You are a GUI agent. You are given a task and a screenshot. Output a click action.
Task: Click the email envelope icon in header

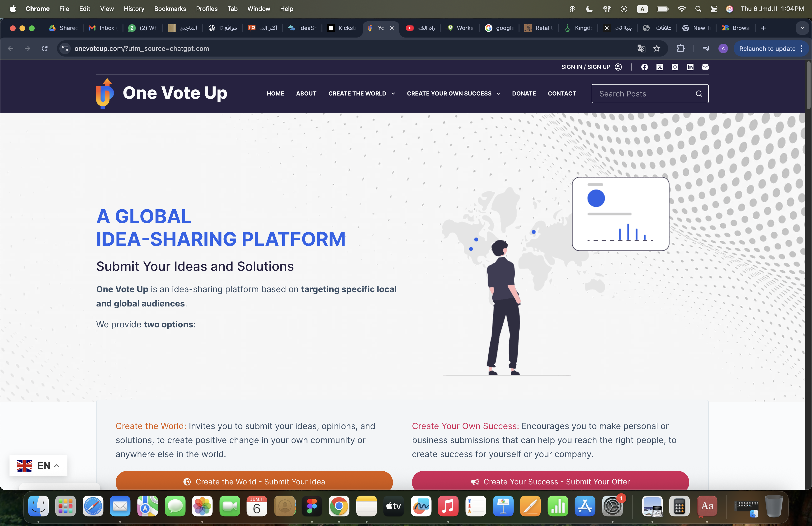705,67
